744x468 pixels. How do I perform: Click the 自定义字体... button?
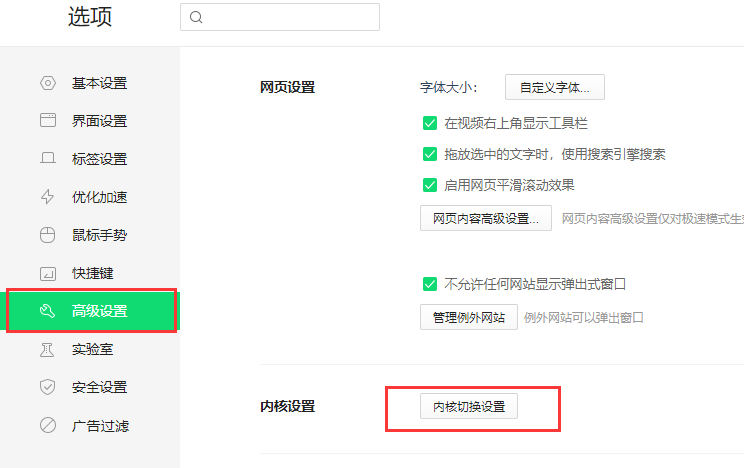554,87
